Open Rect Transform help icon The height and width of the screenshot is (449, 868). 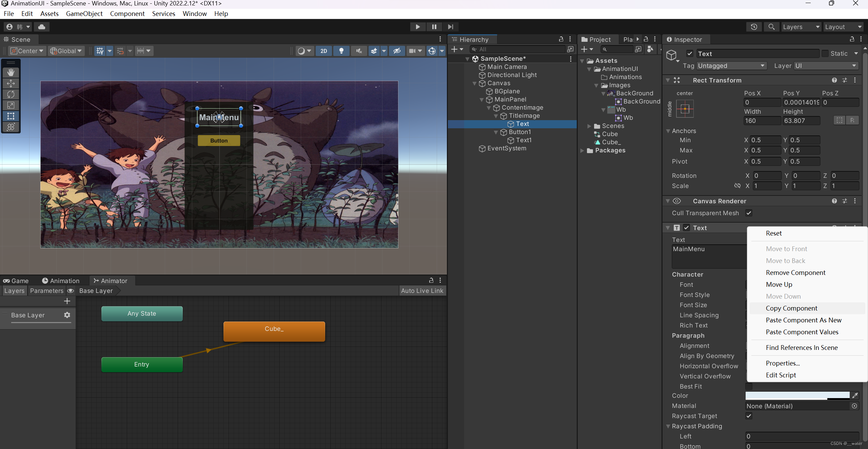[x=834, y=80]
